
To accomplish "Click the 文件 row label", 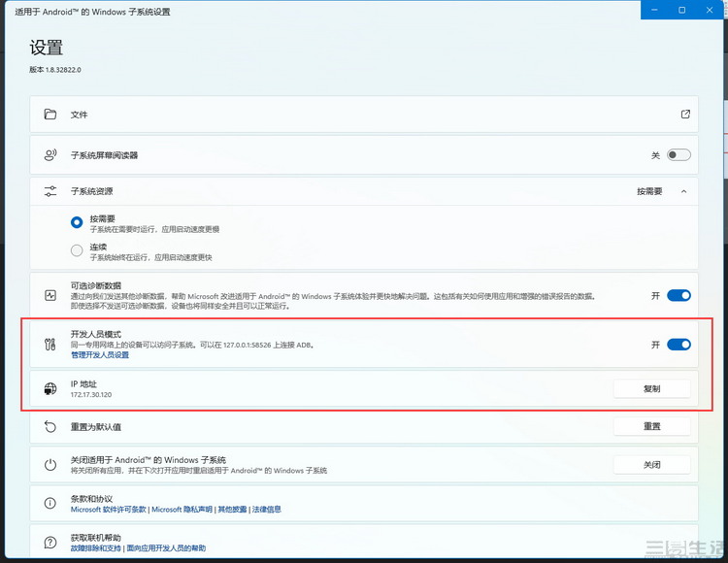I will (79, 115).
